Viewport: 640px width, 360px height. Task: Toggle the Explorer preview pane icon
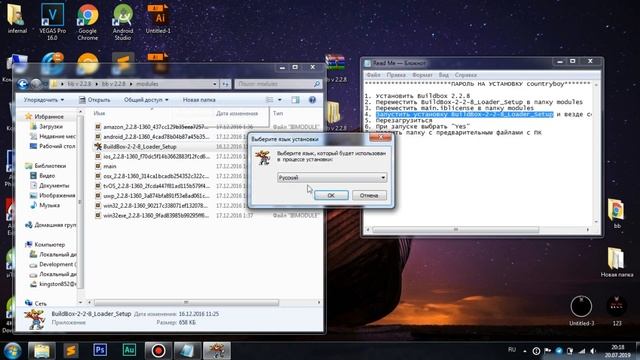click(295, 100)
